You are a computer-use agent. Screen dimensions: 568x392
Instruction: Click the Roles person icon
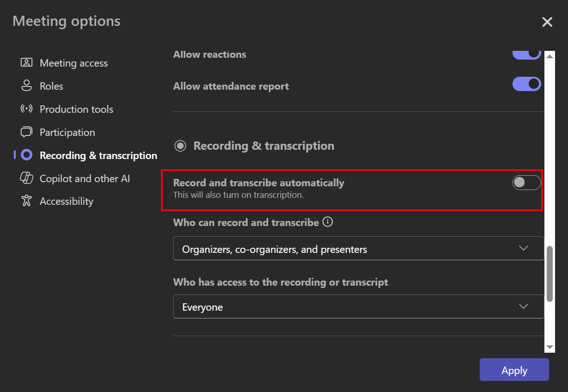coord(26,86)
